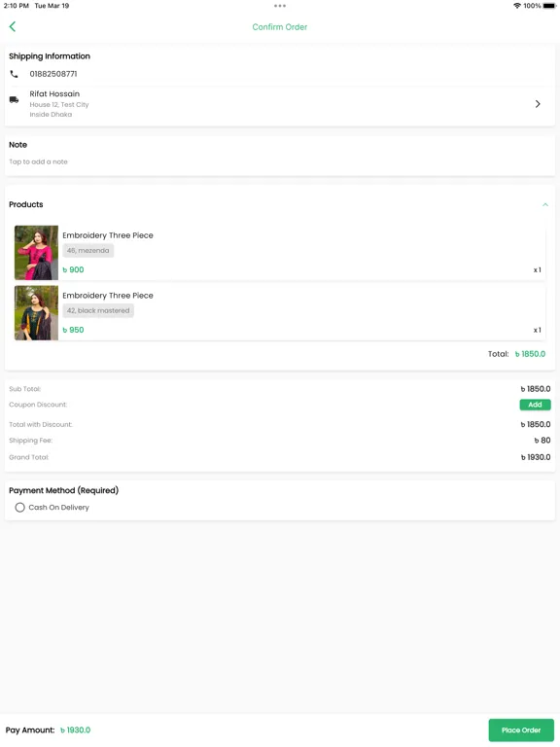Tap the '42, black mastered' variant tag
560x747 pixels.
[98, 310]
